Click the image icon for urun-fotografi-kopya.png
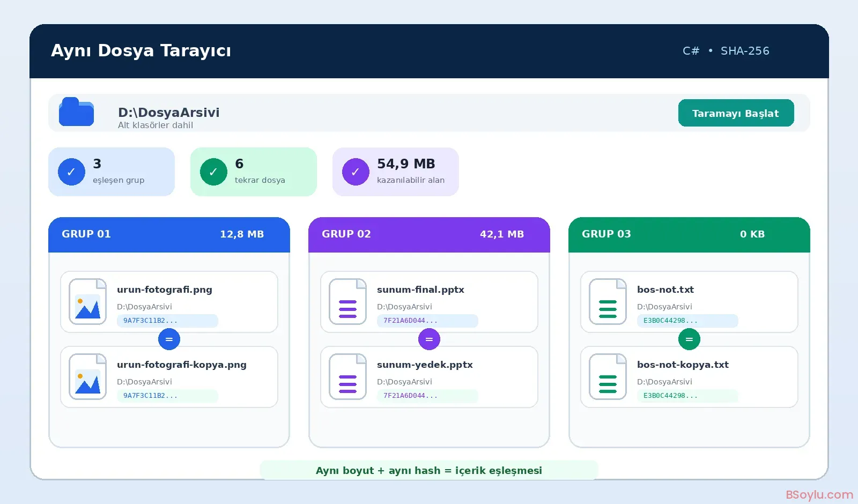Viewport: 858px width, 504px height. [x=87, y=376]
